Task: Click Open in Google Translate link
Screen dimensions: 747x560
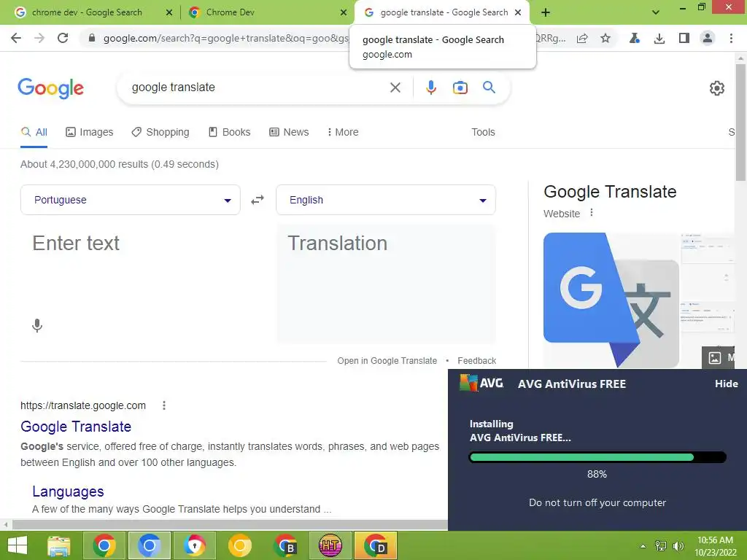Action: (x=387, y=361)
